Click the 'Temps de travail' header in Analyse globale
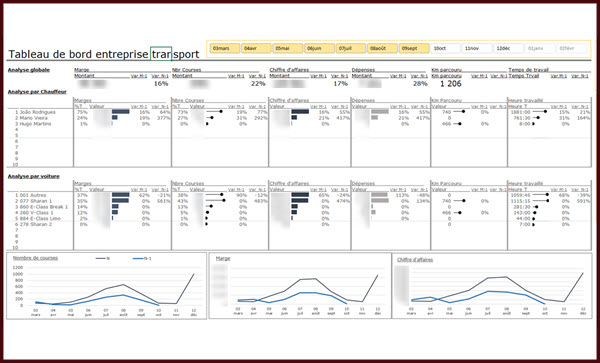600x363 pixels. (529, 70)
